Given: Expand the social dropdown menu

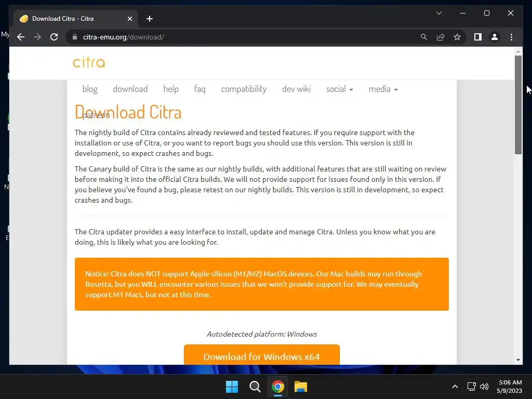Looking at the screenshot, I should [340, 89].
